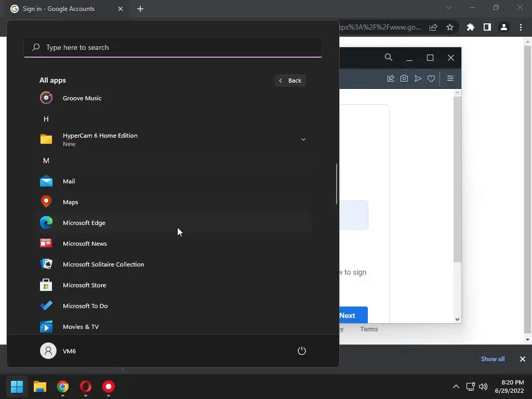Image resolution: width=532 pixels, height=399 pixels.
Task: Open Groove Music from the app list
Action: coord(172,98)
